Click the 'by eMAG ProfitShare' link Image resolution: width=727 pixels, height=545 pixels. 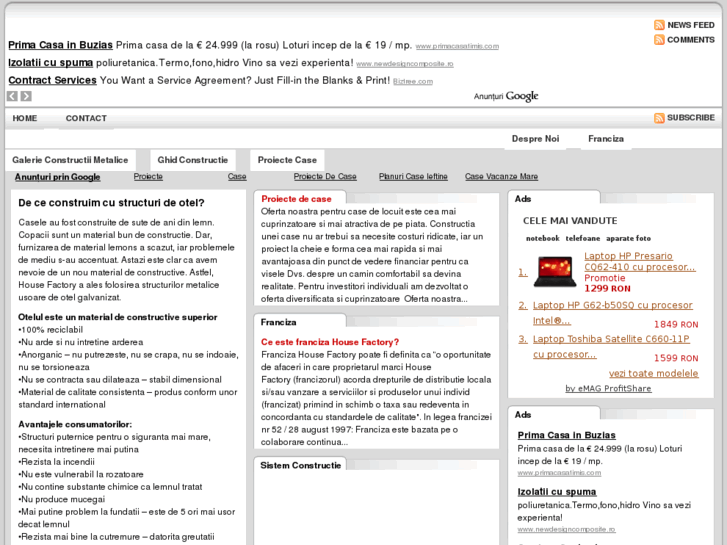click(608, 389)
